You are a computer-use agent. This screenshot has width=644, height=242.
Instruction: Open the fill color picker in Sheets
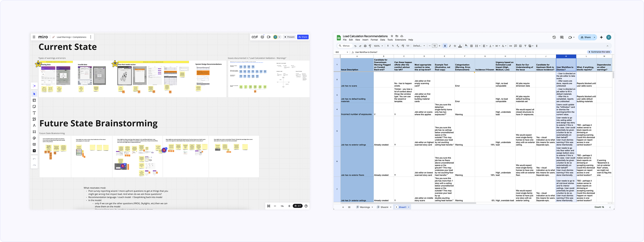click(466, 46)
